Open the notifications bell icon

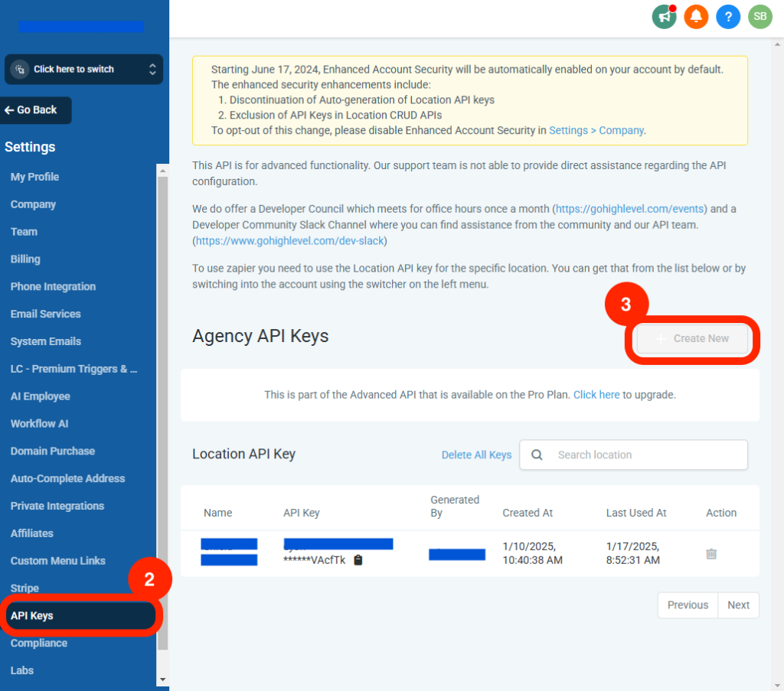(x=696, y=16)
